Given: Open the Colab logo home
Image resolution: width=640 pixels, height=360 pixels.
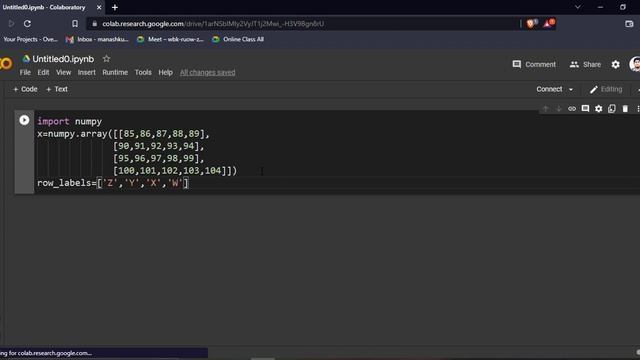Looking at the screenshot, I should pyautogui.click(x=6, y=63).
